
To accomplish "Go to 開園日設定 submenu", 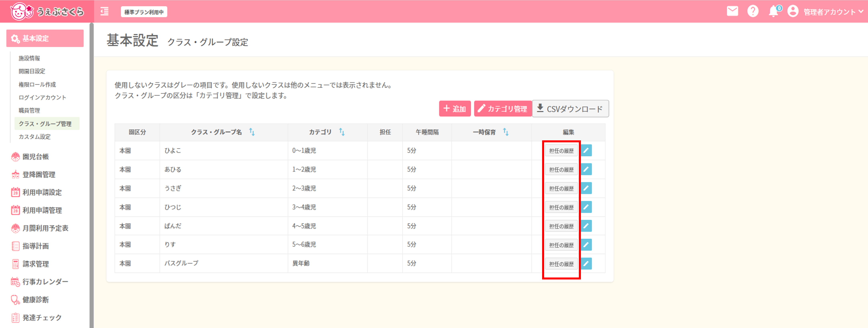I will pyautogui.click(x=32, y=71).
